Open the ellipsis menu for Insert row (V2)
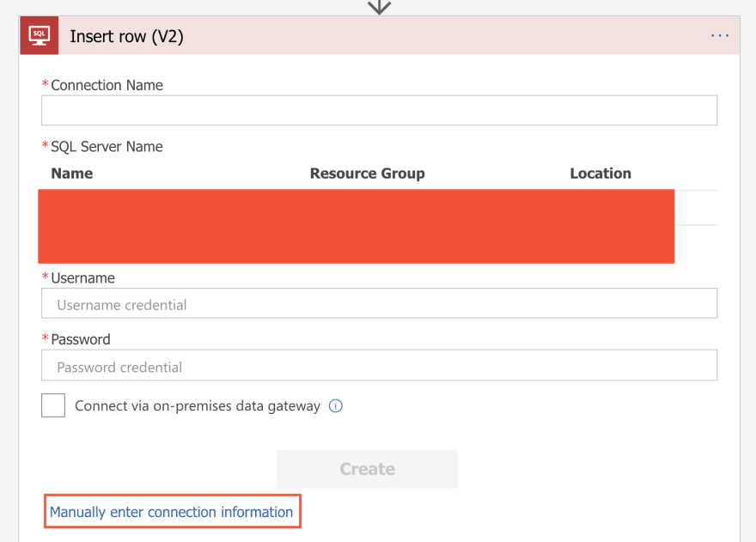Viewport: 756px width, 542px height. pyautogui.click(x=719, y=36)
